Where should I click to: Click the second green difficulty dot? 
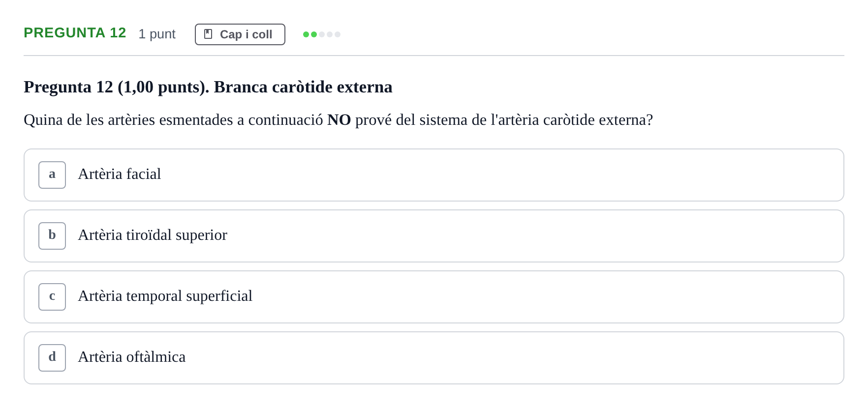[x=314, y=34]
